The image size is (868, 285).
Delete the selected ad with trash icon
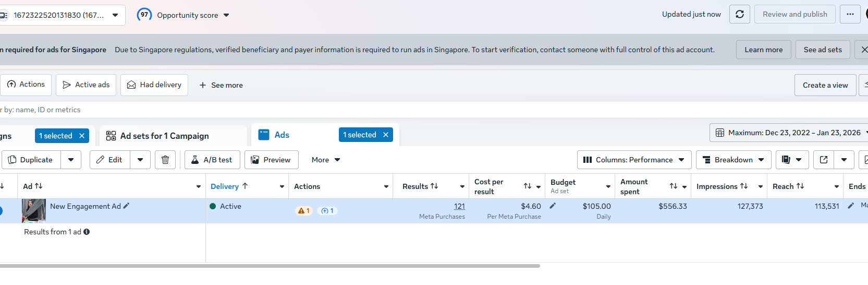(165, 160)
